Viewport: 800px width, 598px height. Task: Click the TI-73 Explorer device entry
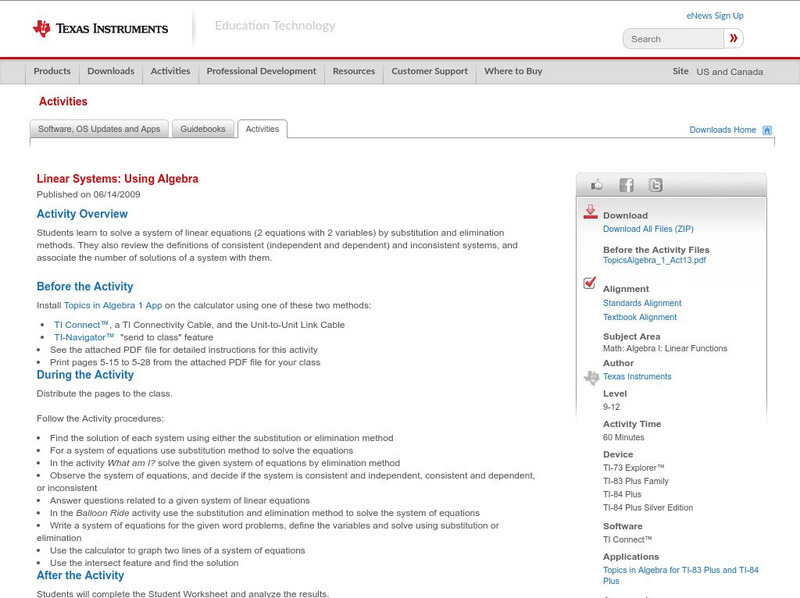point(634,468)
